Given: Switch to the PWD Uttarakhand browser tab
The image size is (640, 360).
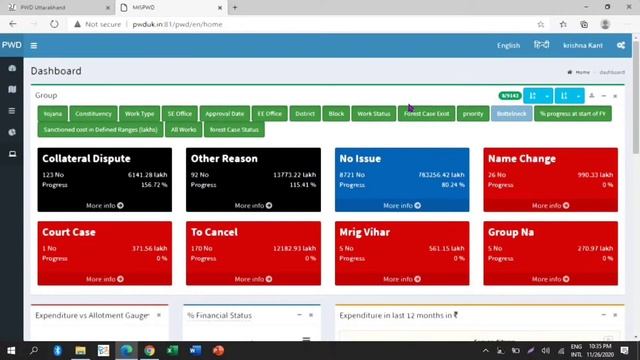Looking at the screenshot, I should [x=57, y=7].
